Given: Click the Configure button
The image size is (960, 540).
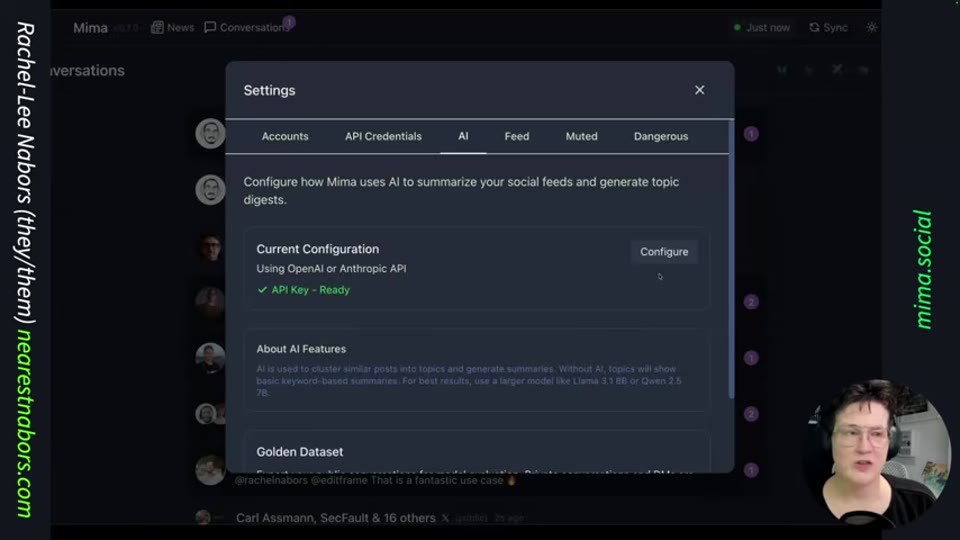Looking at the screenshot, I should (664, 252).
